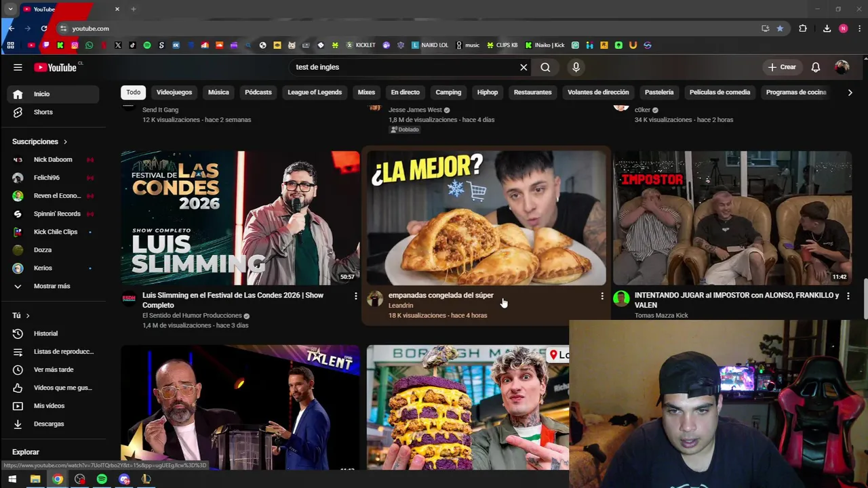Open the '¿La mejor?' empanadas thumbnail
The height and width of the screenshot is (488, 868).
tap(486, 218)
